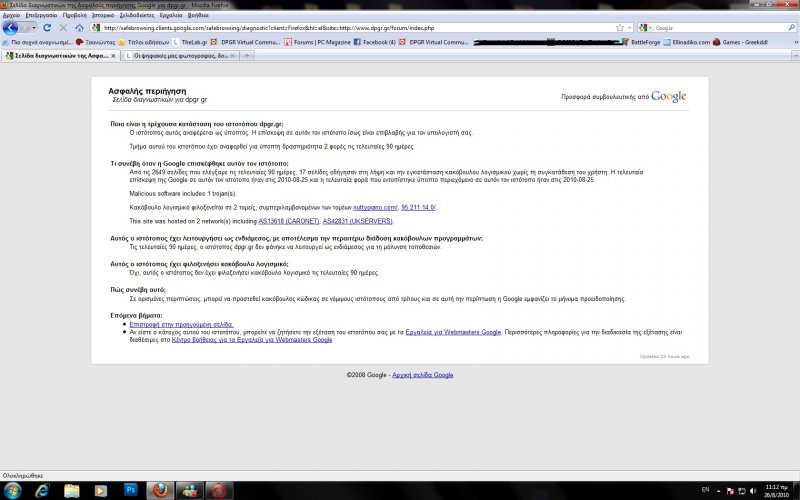Open the Forums | PC Magazine bookmark
Screen dimensions: 800x500
(317, 42)
